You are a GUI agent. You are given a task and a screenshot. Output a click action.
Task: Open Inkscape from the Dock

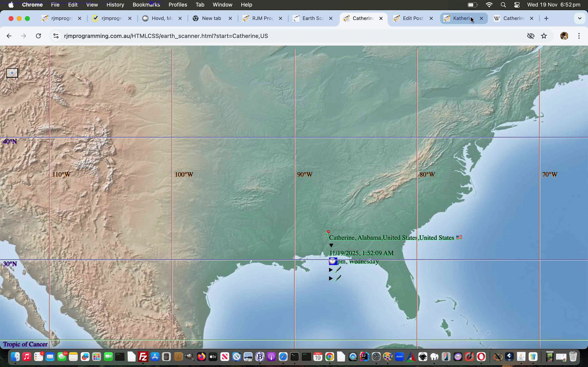(423, 357)
